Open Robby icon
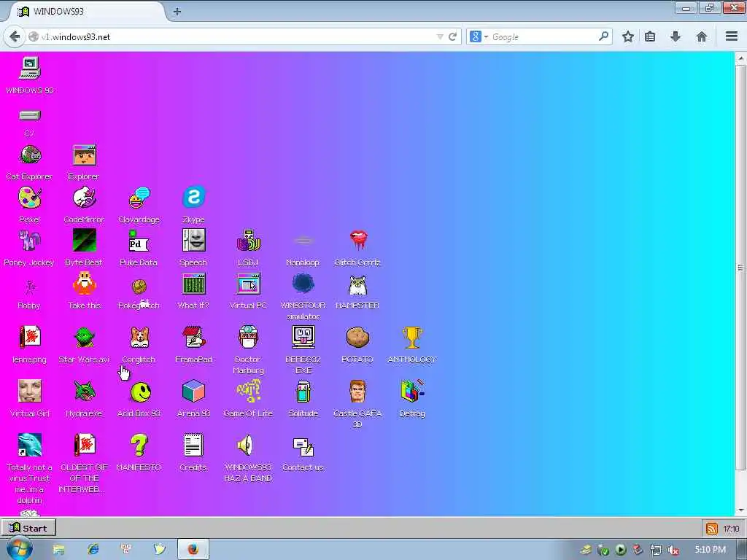This screenshot has width=747, height=560. [29, 287]
